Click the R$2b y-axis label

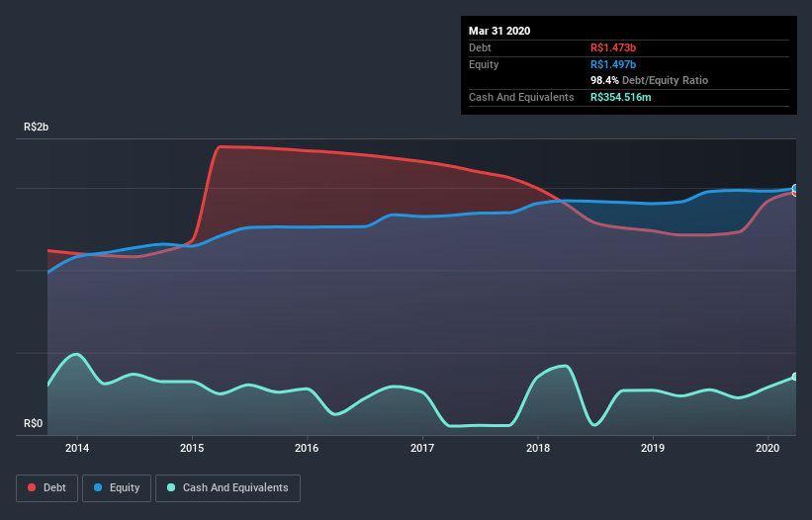[37, 127]
